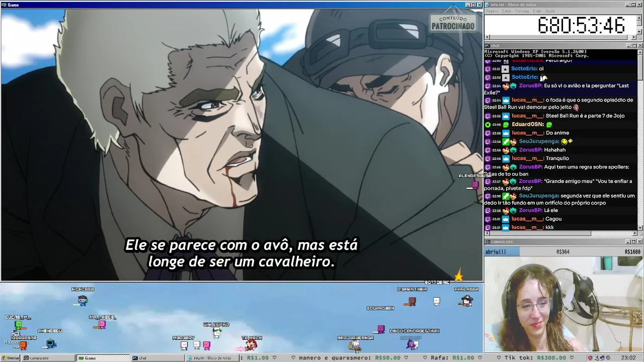This screenshot has width=644, height=362.
Task: Click username SottoEric on 'oi' message
Action: [x=524, y=68]
